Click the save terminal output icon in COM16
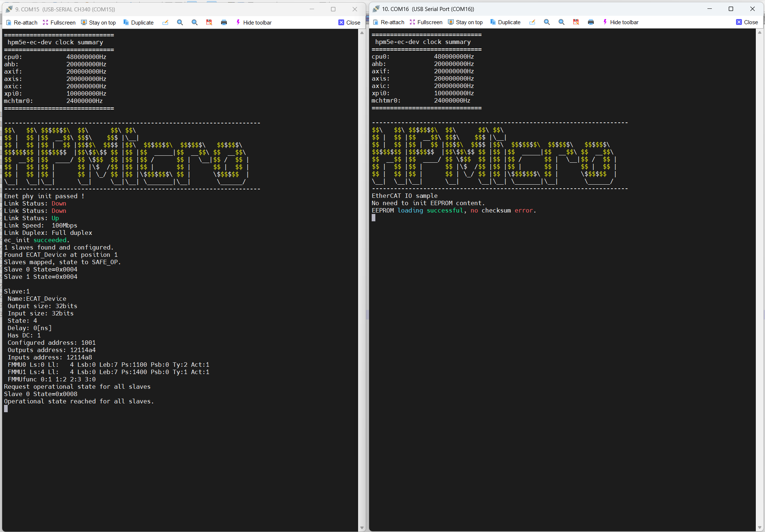765x532 pixels. point(576,22)
